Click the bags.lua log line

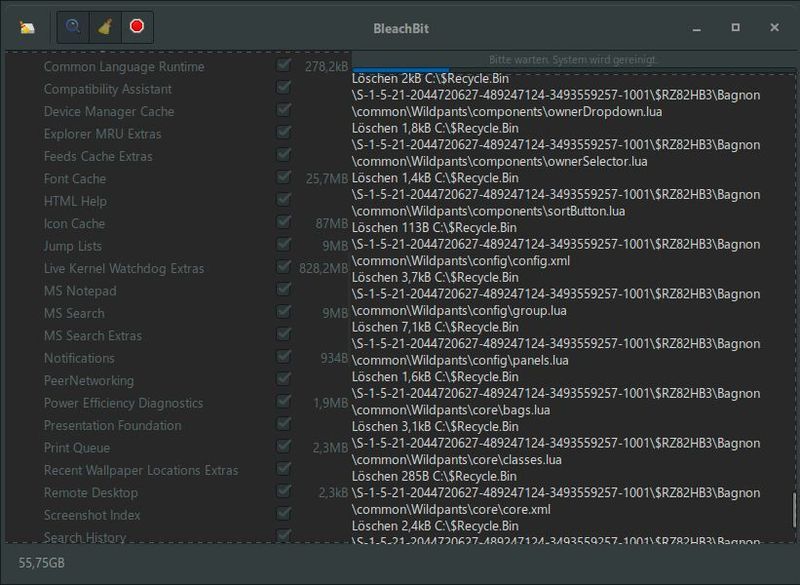tap(451, 410)
